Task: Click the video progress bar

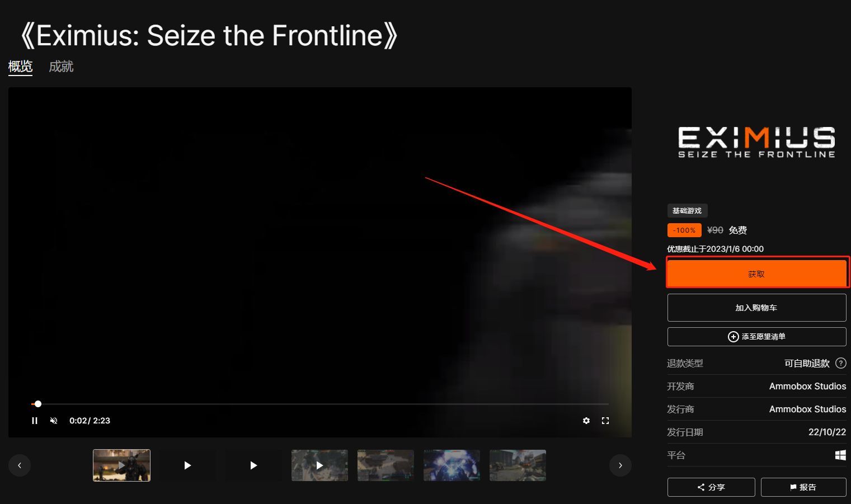Action: [x=320, y=404]
